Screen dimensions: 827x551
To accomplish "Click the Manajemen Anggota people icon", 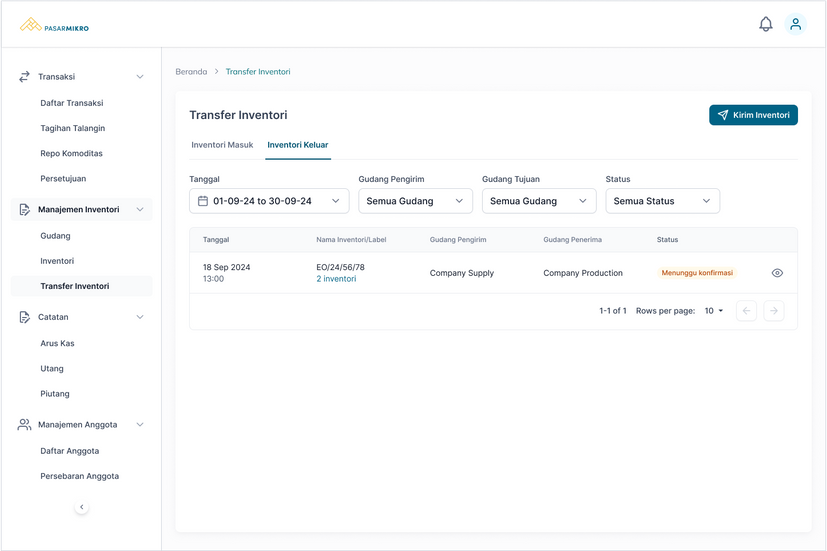I will 24,425.
